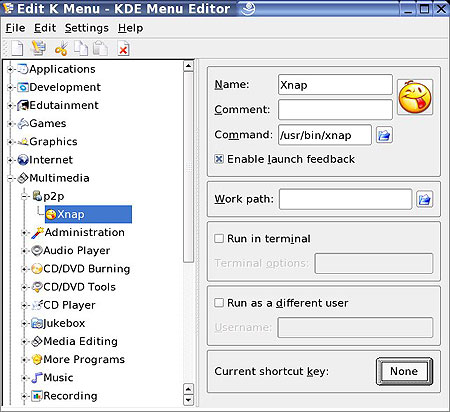Viewport: 450px width, 412px height.
Task: Open the work path folder browser
Action: (x=424, y=199)
